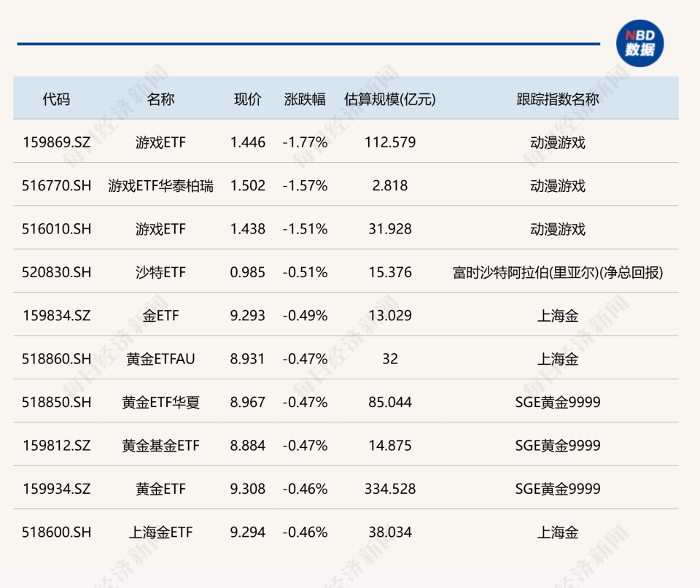Viewport: 700px width, 588px height.
Task: Open ETF code 518850.SH
Action: 57,402
